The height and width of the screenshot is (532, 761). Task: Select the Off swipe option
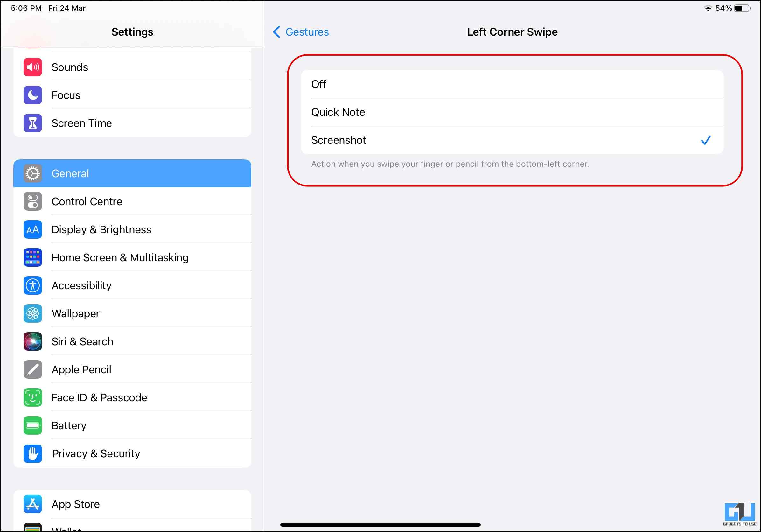[512, 84]
